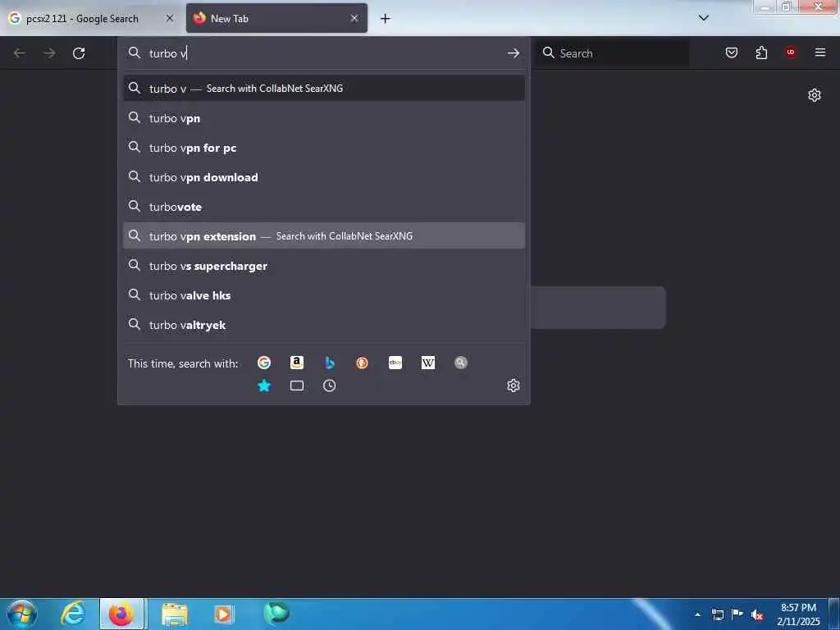Open a new tab with plus button
The image size is (840, 630).
pyautogui.click(x=386, y=19)
